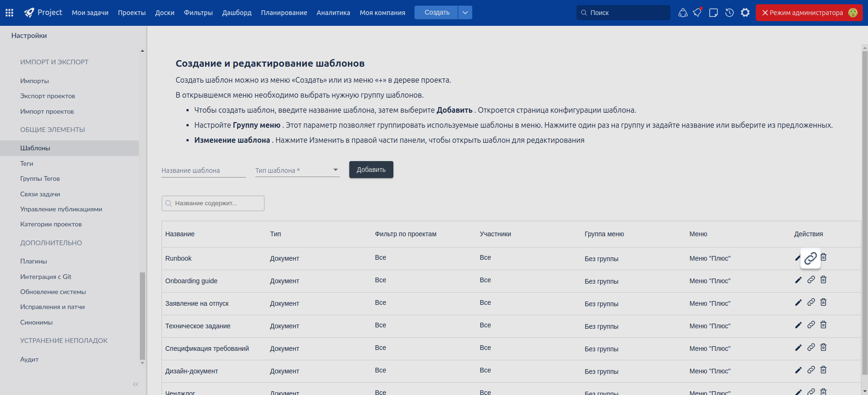
Task: Open the apps grid launcher icon
Action: click(x=9, y=13)
